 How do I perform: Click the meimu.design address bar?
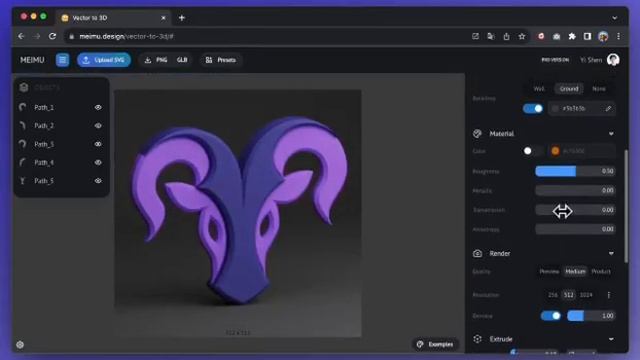coord(265,36)
